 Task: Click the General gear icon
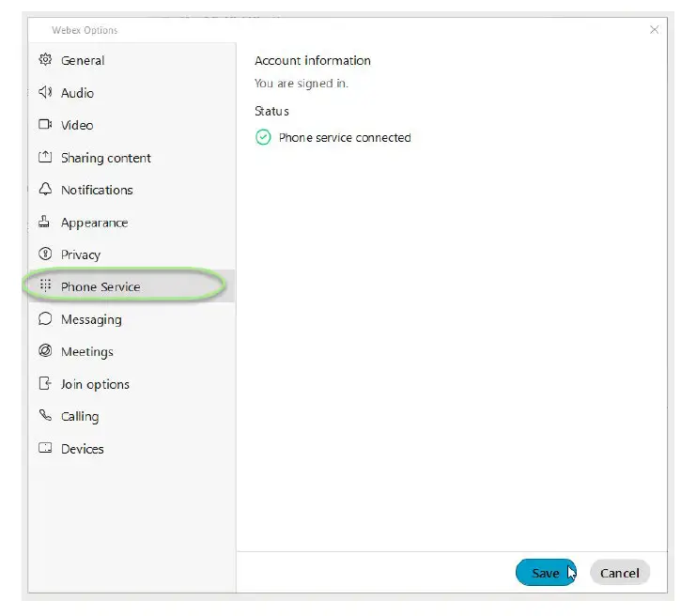click(45, 59)
